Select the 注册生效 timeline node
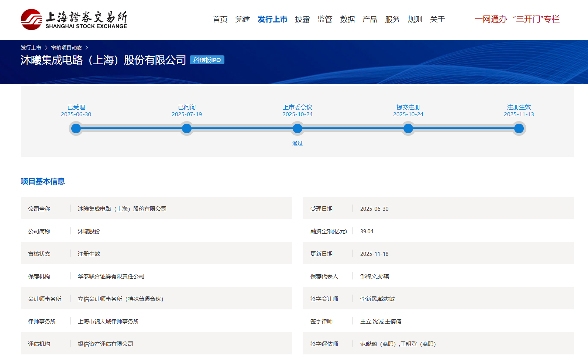Screen dimensions: 588x364 pyautogui.click(x=519, y=128)
